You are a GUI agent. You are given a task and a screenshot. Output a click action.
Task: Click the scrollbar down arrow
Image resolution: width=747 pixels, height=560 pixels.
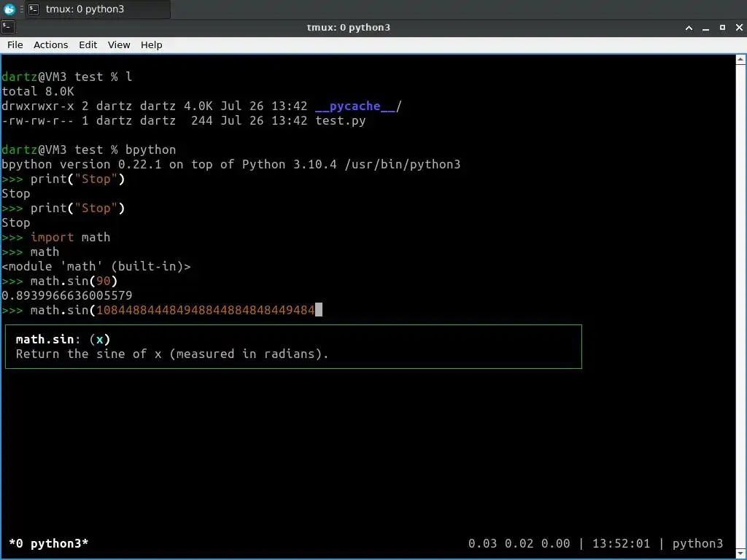741,554
